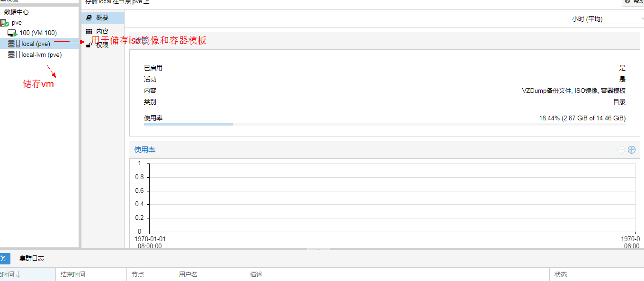644x281 pixels.
Task: Open the 小时 (平均) time range dropdown
Action: pyautogui.click(x=606, y=19)
